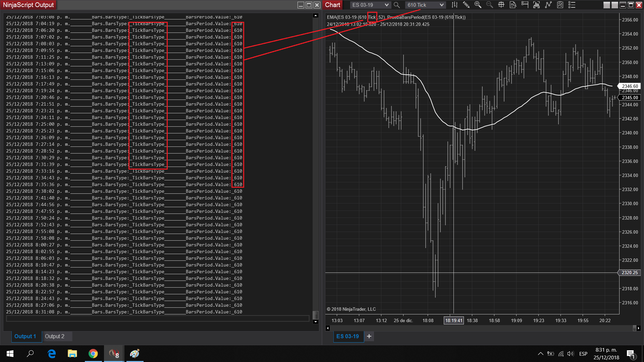Image resolution: width=644 pixels, height=362 pixels.
Task: Add a new chart tab with plus
Action: 369,336
